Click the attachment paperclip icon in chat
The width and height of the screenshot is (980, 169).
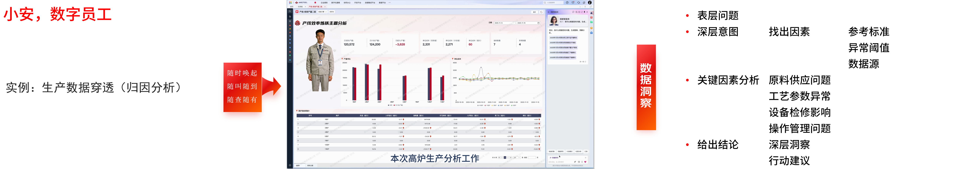pos(575,162)
